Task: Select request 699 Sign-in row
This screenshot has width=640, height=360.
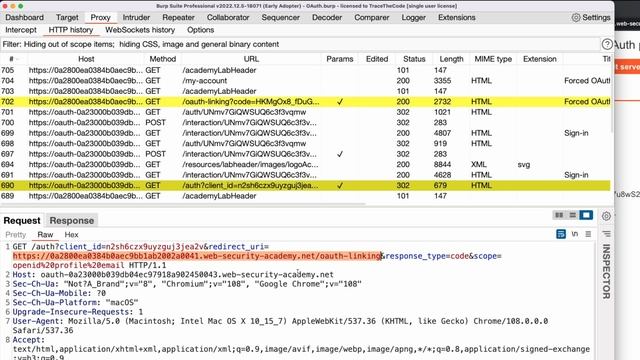Action: [x=305, y=133]
